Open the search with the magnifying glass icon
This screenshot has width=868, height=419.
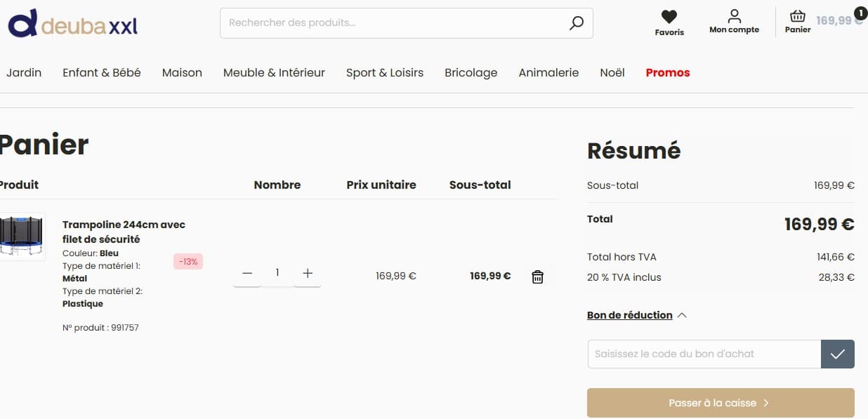pos(576,22)
